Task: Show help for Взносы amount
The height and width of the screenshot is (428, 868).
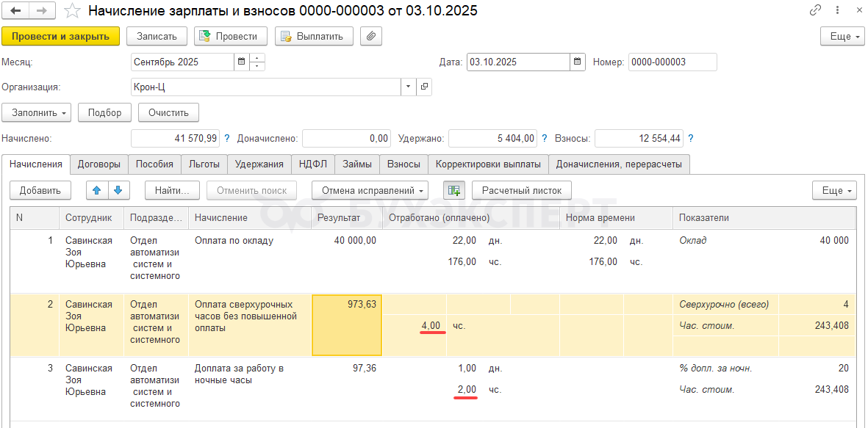Action: click(690, 138)
